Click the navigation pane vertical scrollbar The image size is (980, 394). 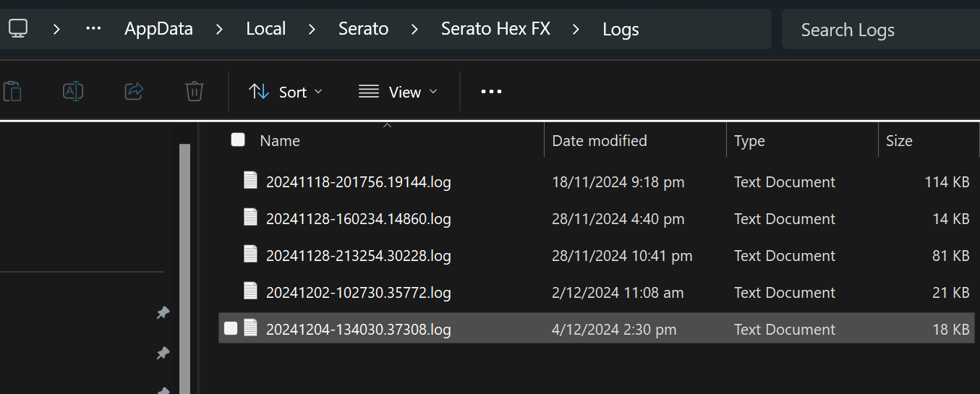click(184, 267)
